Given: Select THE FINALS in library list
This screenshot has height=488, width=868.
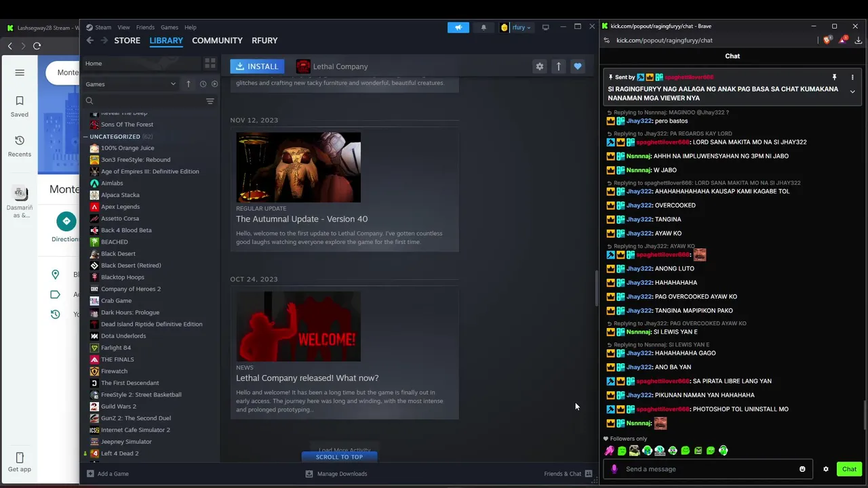Looking at the screenshot, I should tap(117, 359).
